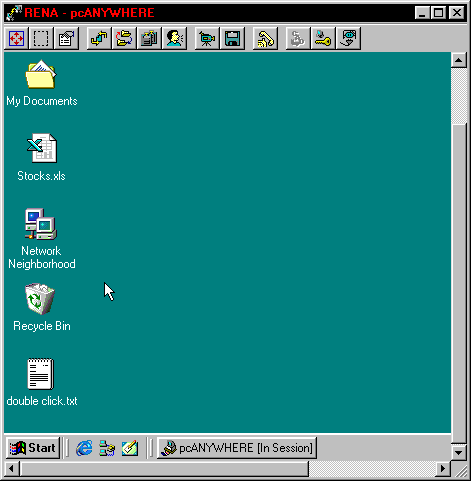Screen dimensions: 471x481
Task: Select the My Documents folder icon
Action: (x=41, y=74)
